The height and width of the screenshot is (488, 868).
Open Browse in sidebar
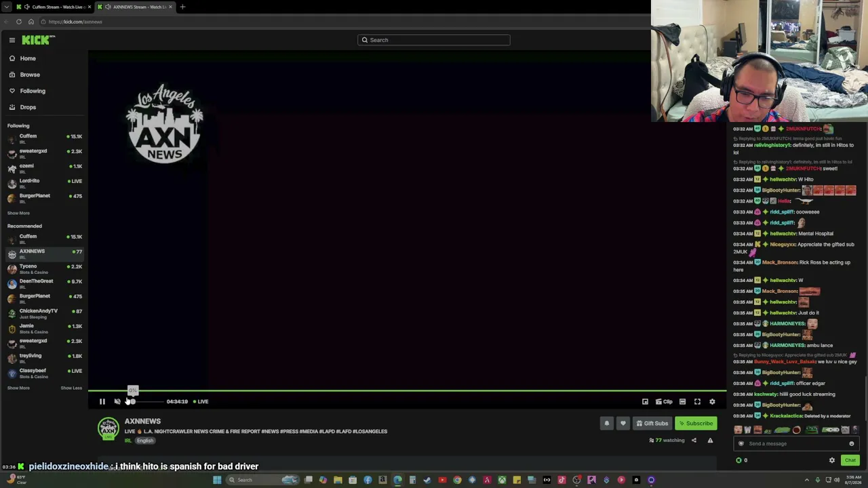point(30,75)
